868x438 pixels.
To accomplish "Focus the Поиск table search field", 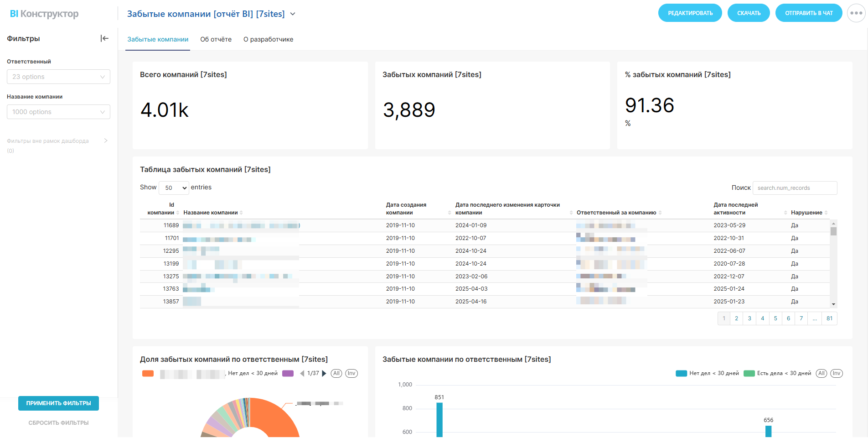I will click(x=794, y=188).
